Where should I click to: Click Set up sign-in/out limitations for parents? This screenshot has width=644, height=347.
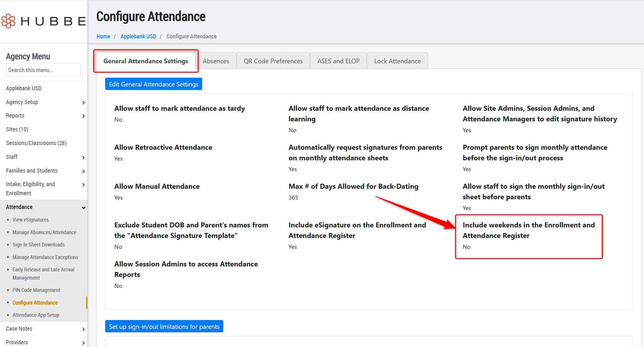(x=164, y=326)
